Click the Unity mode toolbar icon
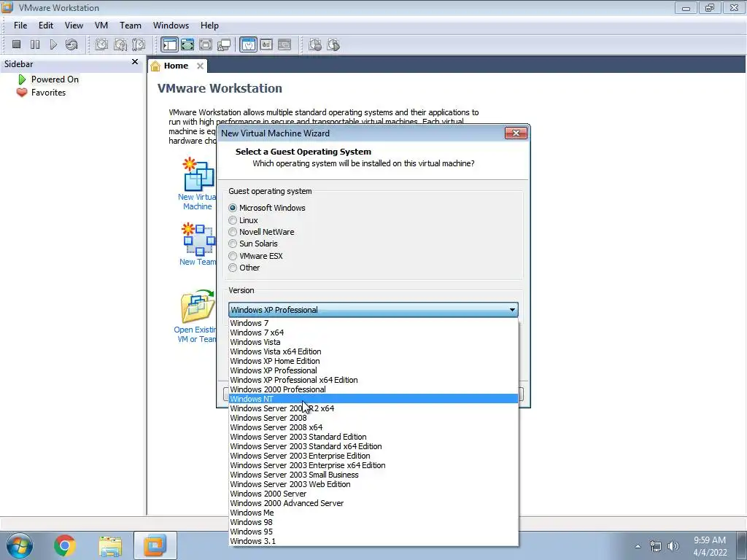This screenshot has height=560, width=747. pyautogui.click(x=224, y=44)
